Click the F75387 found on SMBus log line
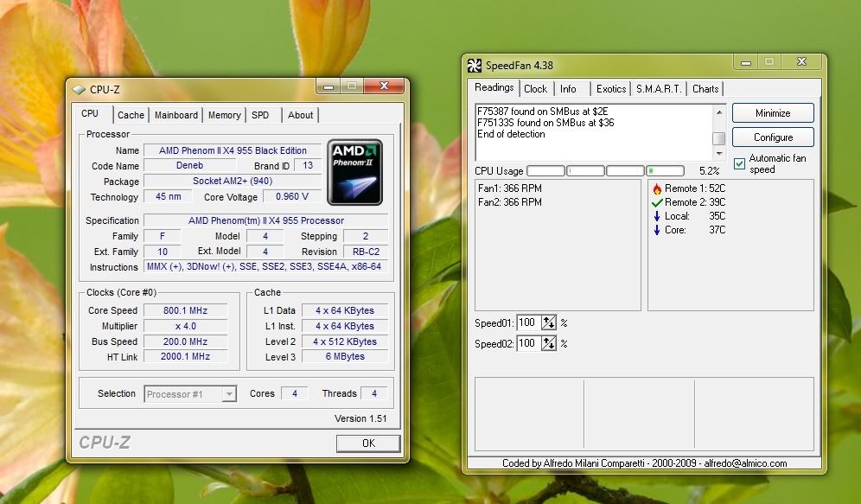The image size is (861, 504). 543,112
